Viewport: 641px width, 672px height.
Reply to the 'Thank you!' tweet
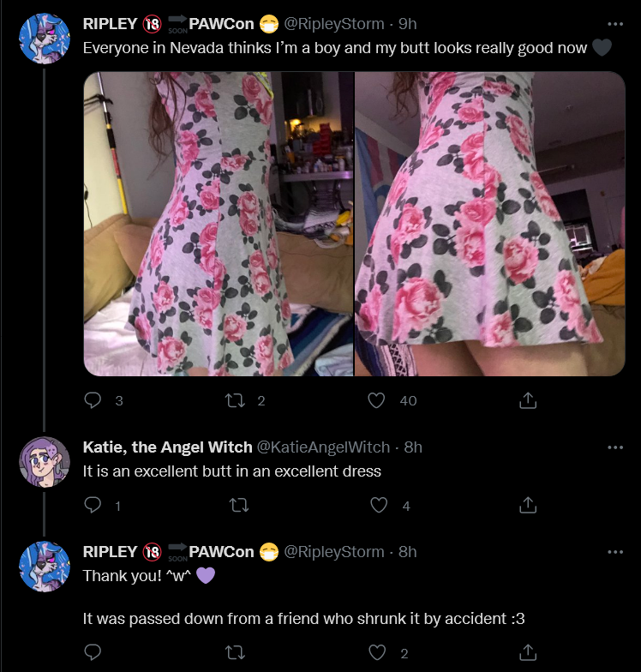[93, 652]
